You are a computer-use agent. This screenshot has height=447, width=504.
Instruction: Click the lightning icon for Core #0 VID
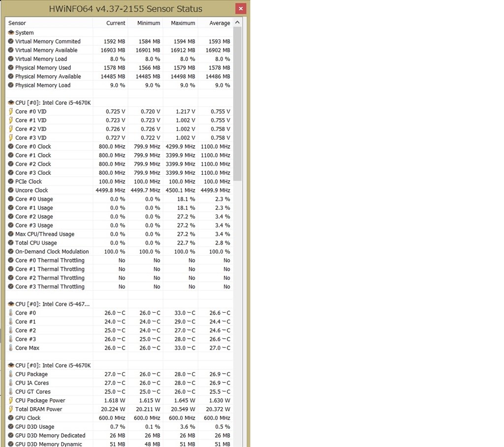11,111
